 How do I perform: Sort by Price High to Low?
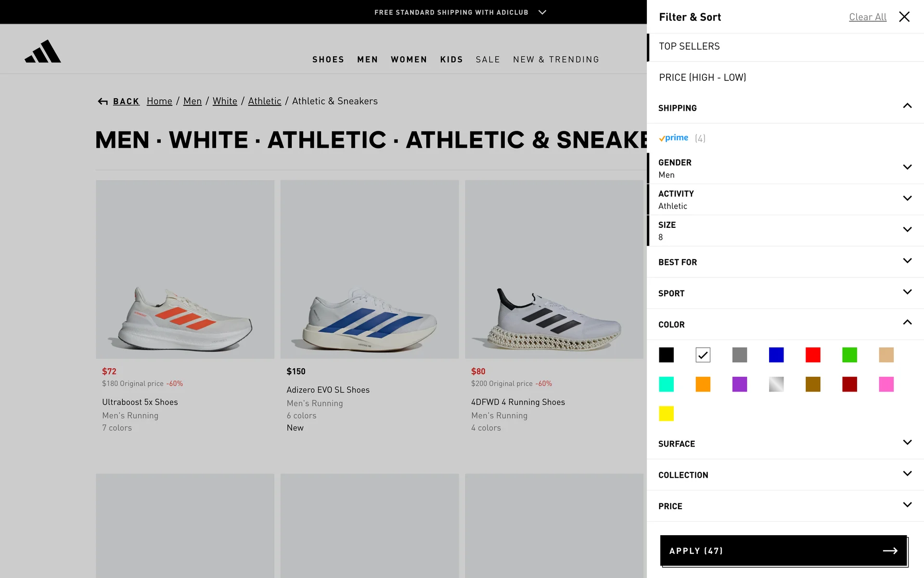point(702,78)
